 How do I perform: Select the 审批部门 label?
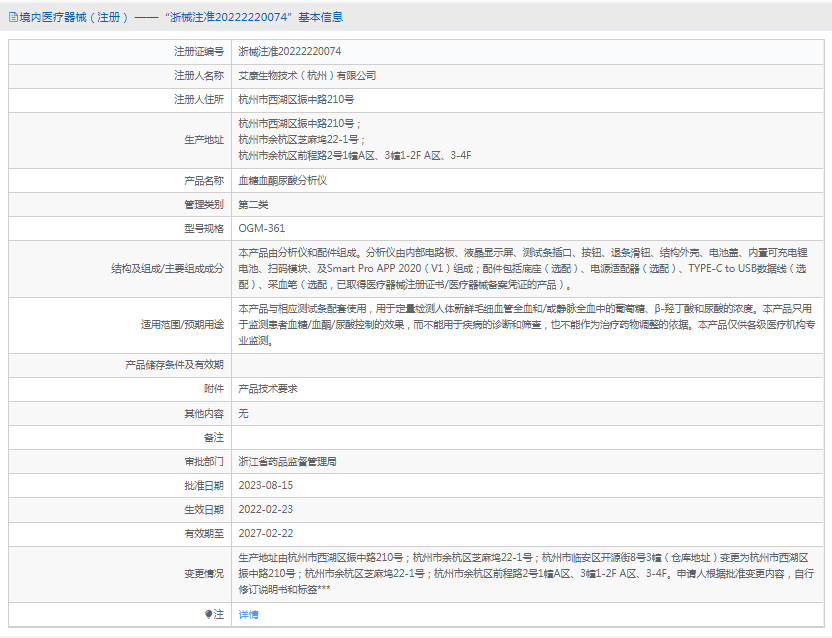(204, 461)
